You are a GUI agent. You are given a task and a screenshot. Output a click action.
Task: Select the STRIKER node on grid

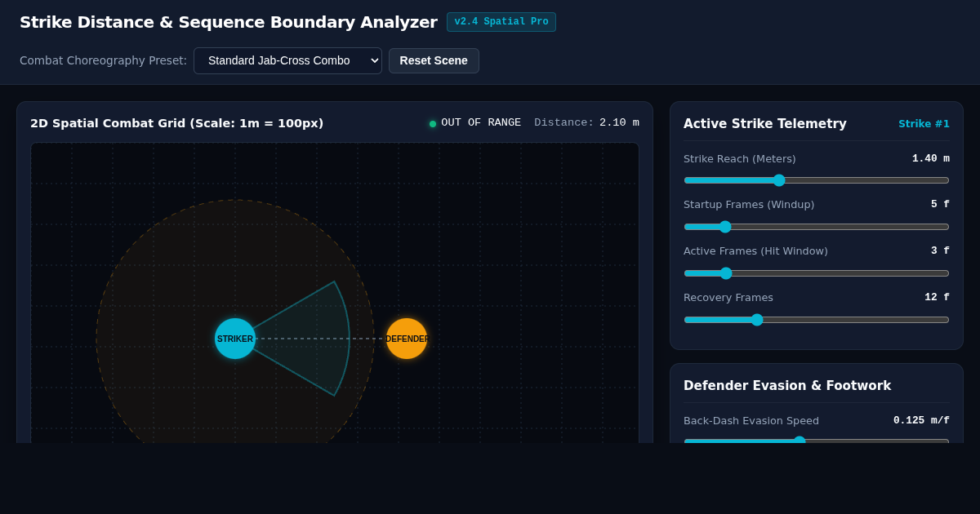[x=235, y=339]
